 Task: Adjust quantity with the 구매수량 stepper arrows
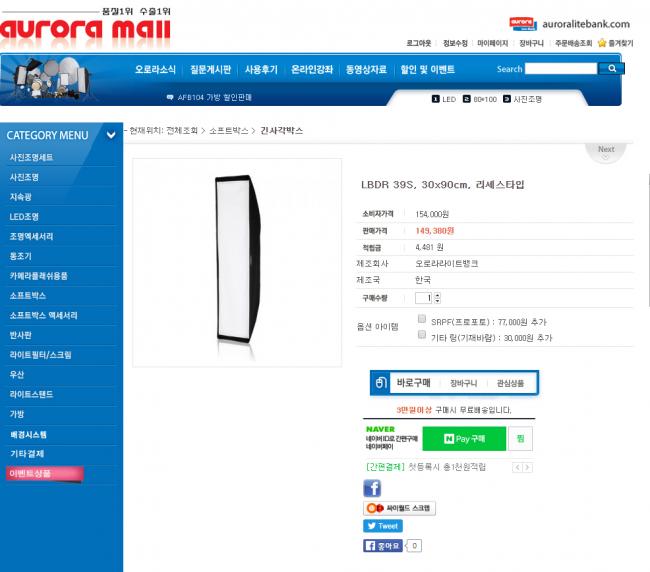coord(437,298)
